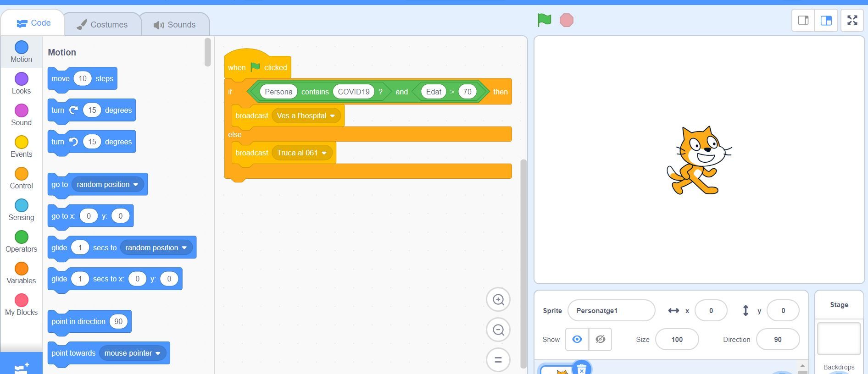Reset workspace zoom with equals icon
Image resolution: width=868 pixels, height=374 pixels.
498,360
